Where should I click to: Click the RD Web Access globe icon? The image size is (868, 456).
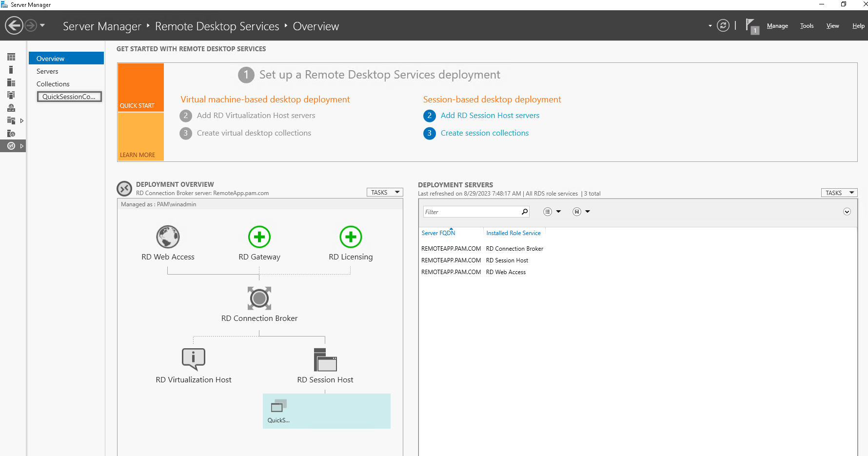point(168,237)
